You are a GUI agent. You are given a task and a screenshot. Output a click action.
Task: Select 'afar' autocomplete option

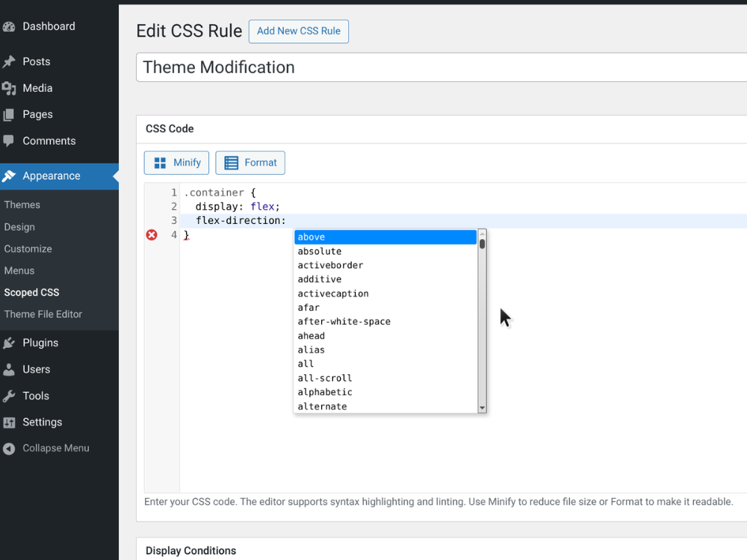[x=385, y=308]
